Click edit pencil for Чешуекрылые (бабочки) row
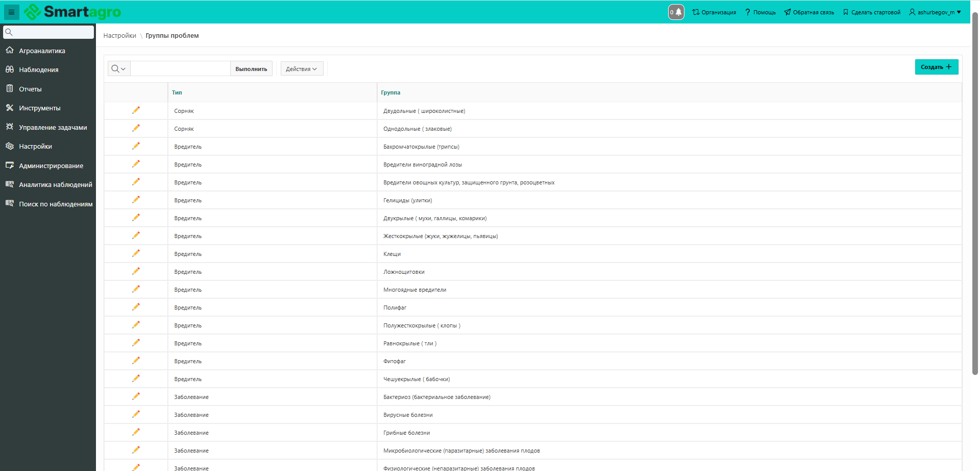The width and height of the screenshot is (980, 471). (136, 379)
